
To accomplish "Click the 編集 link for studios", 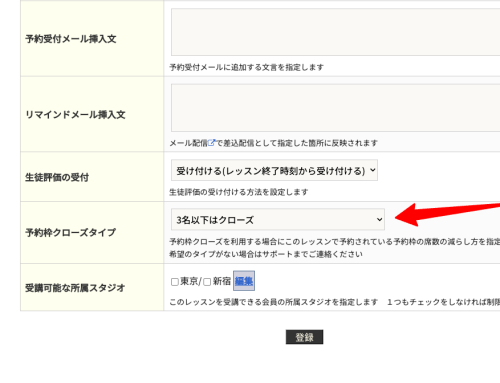I will coord(244,281).
